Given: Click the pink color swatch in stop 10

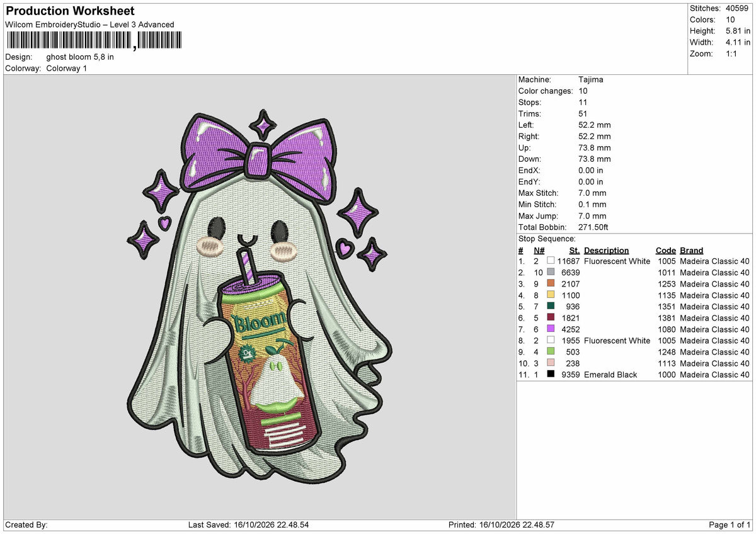Looking at the screenshot, I should tap(551, 363).
